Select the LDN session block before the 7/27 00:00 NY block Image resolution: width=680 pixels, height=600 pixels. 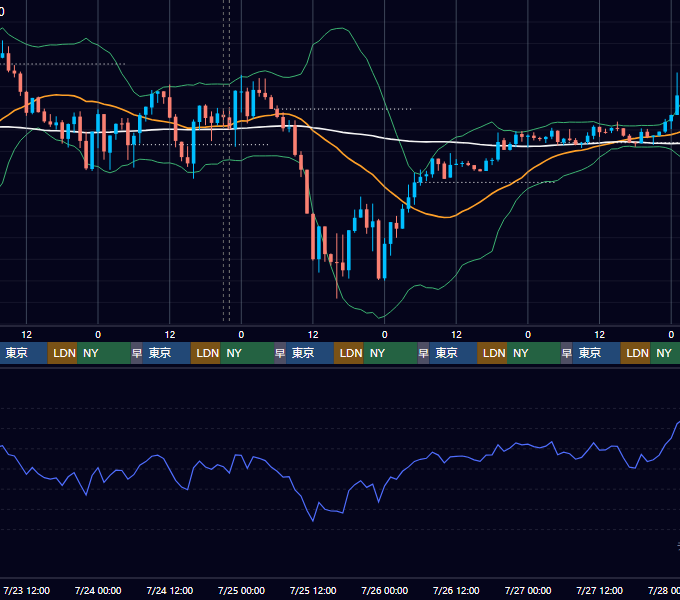(x=492, y=353)
